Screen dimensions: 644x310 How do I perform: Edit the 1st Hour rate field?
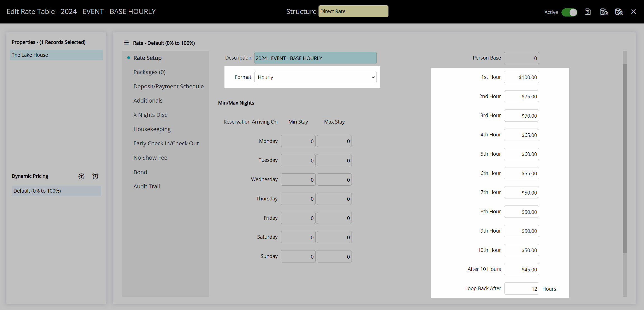521,77
